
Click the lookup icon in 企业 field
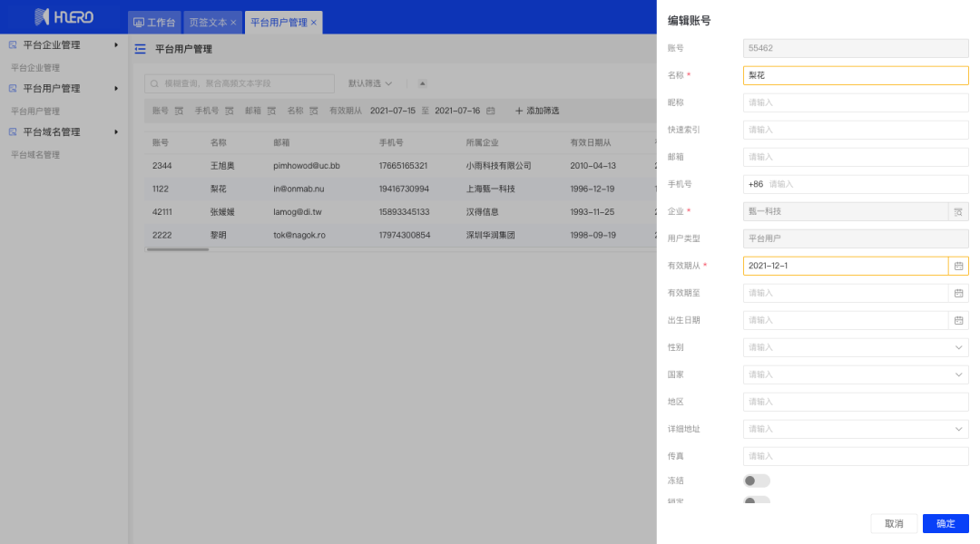pyautogui.click(x=958, y=211)
